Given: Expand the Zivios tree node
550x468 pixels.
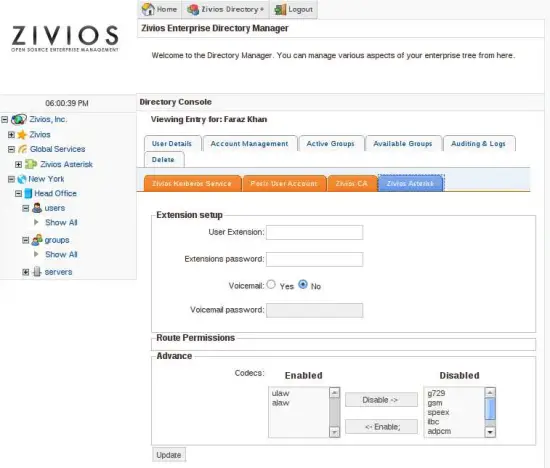Looking at the screenshot, I should click(x=11, y=135).
